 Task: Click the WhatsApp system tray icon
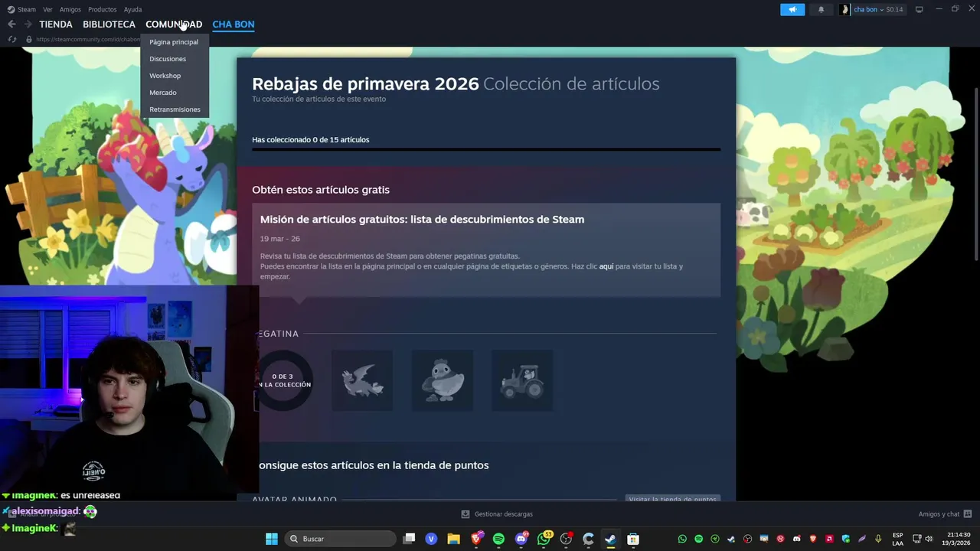coord(682,539)
